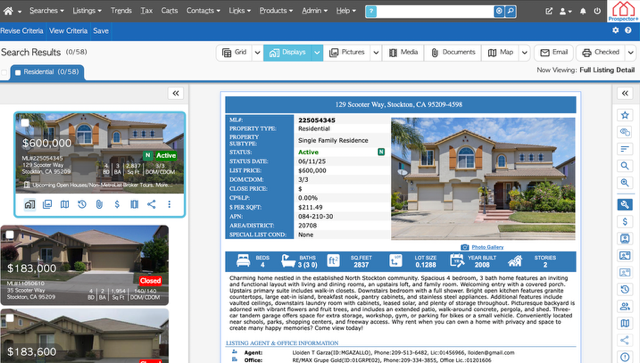Expand the Pictures dropdown arrow

376,53
